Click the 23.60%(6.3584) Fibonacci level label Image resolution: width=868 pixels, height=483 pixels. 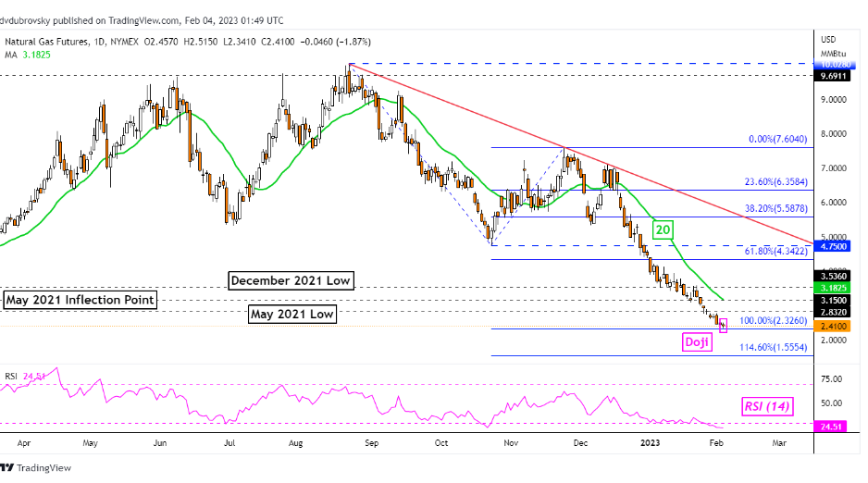pos(776,181)
